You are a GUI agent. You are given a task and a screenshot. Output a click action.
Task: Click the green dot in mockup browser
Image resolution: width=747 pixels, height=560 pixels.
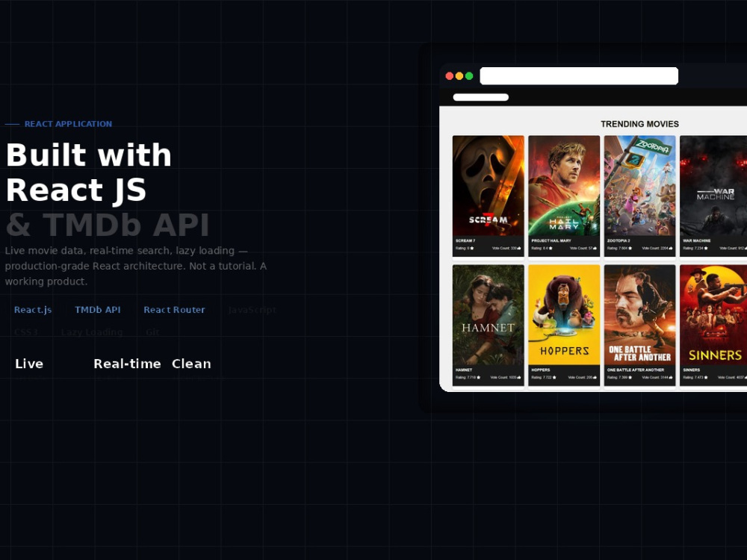(469, 75)
